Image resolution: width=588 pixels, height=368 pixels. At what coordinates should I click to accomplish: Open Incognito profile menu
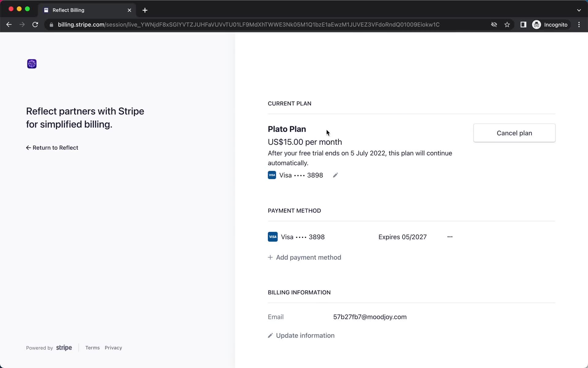coord(551,25)
